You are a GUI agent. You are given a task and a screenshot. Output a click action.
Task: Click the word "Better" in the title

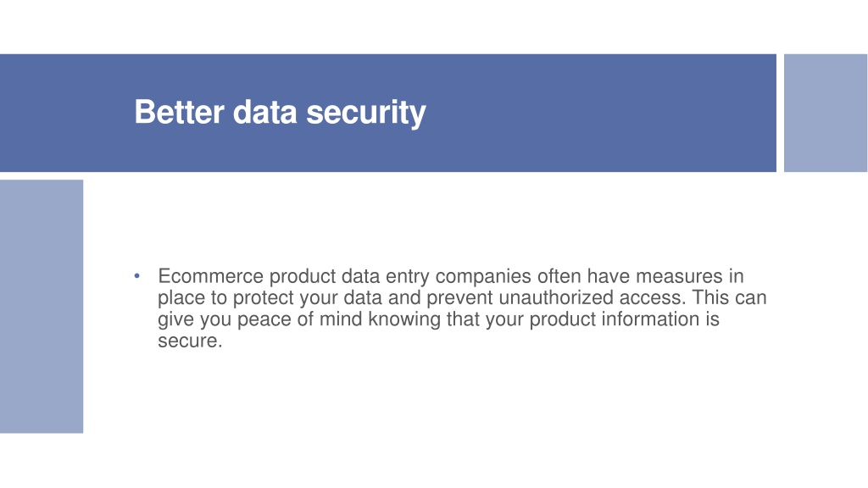[180, 113]
